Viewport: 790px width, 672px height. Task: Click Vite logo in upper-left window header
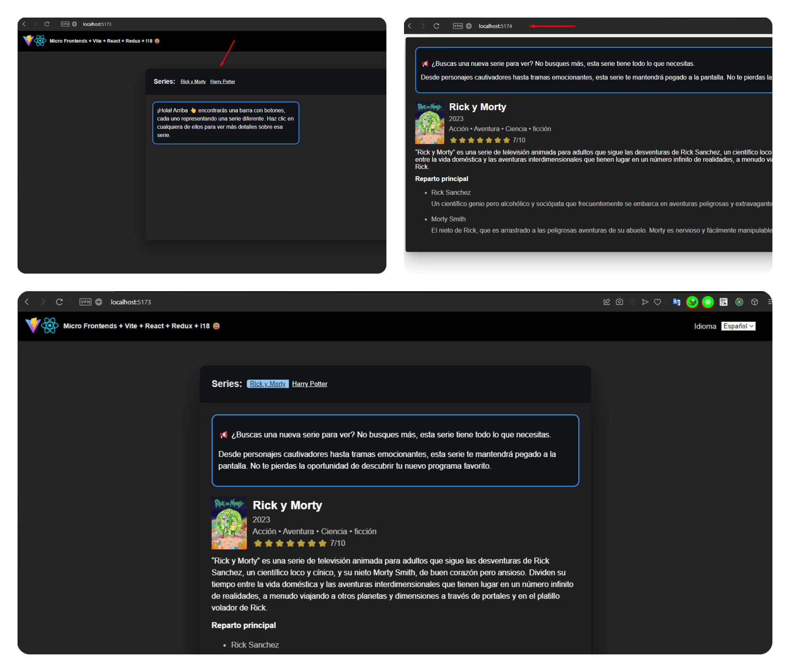pos(28,40)
